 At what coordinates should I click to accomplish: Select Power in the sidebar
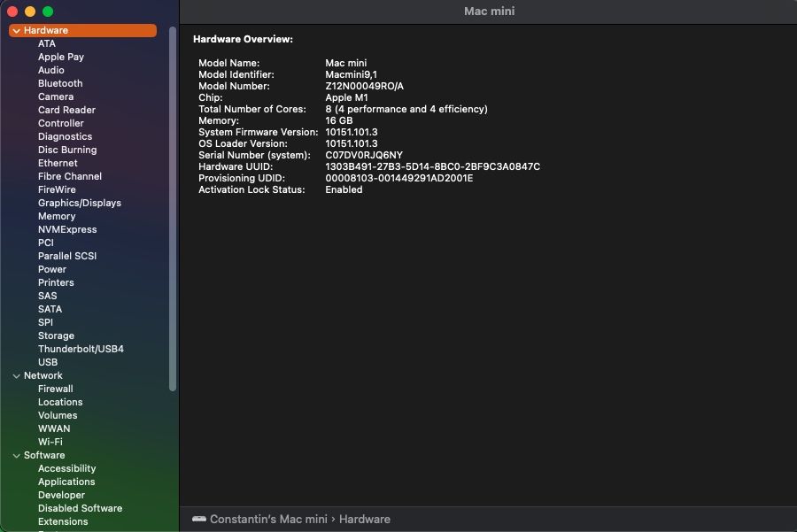52,269
